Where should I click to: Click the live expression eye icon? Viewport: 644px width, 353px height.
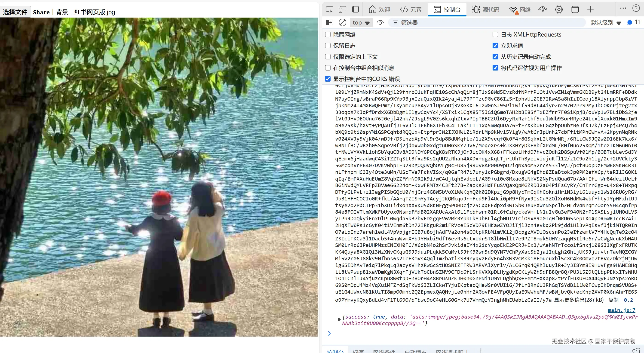[380, 22]
